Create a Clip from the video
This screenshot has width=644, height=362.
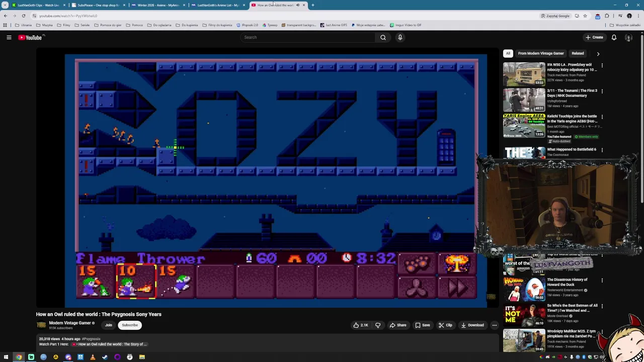[x=445, y=325]
